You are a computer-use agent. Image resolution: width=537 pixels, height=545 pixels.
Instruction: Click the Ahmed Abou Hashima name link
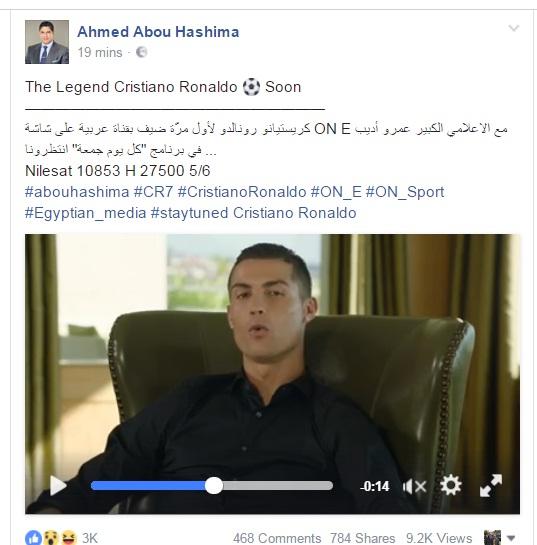coord(158,32)
